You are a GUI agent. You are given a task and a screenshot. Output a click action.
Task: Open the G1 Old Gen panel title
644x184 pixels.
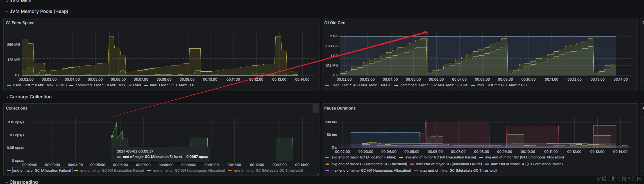click(335, 23)
